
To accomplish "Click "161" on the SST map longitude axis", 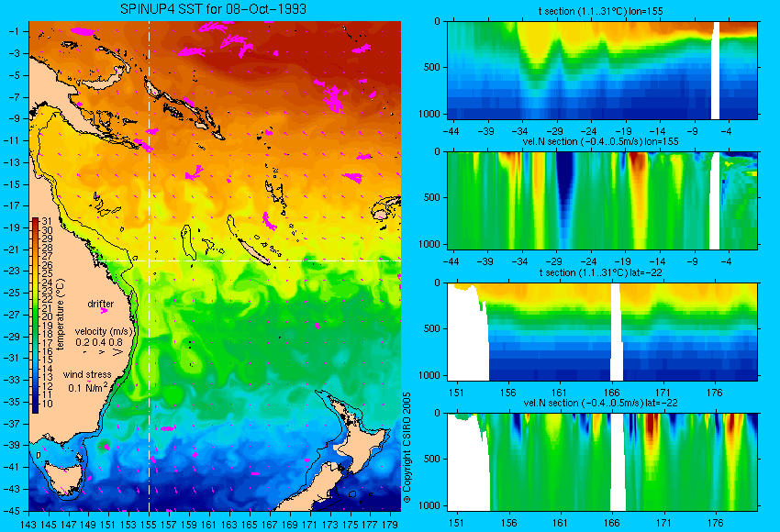I will pos(209,525).
